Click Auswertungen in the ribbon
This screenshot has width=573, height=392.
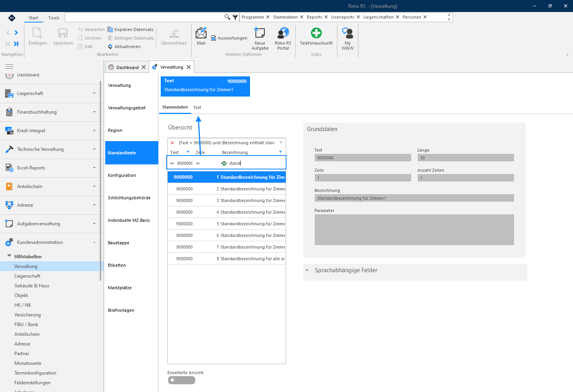tap(229, 38)
